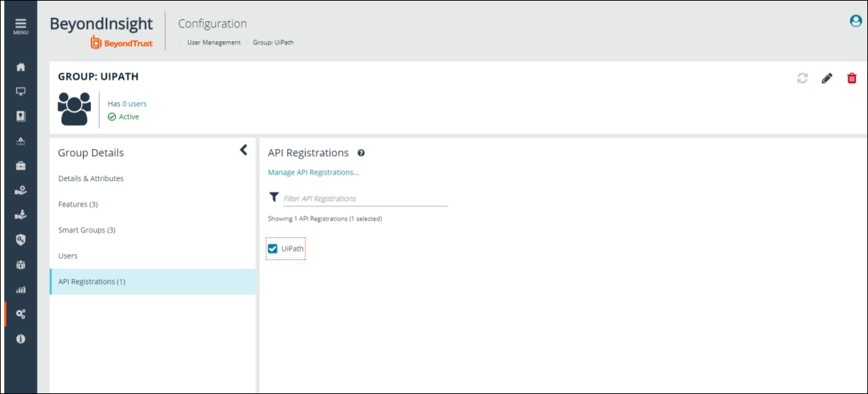Click the monitor icon in the sidebar
868x394 pixels.
[21, 92]
